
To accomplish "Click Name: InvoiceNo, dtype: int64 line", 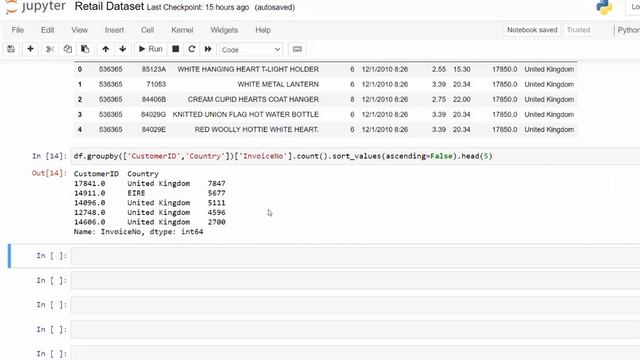I will [x=138, y=232].
